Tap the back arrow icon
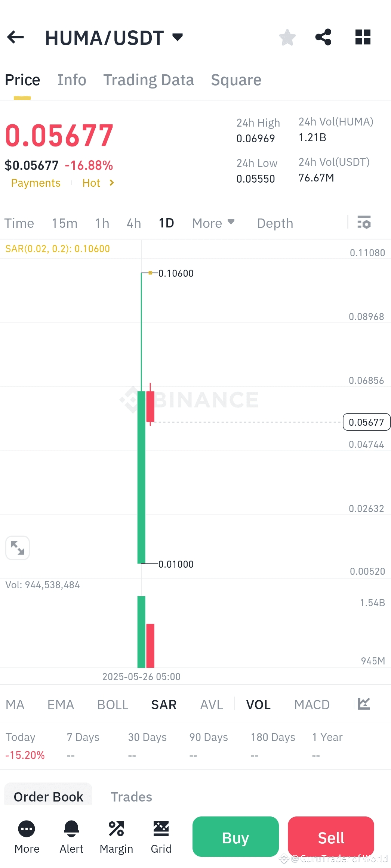Viewport: 391px width, 868px height. [16, 37]
